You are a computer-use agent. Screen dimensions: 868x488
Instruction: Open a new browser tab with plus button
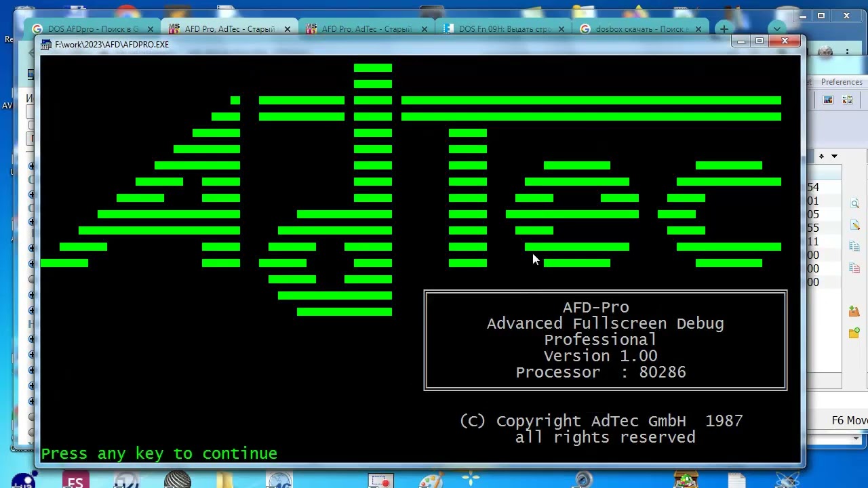coord(724,29)
